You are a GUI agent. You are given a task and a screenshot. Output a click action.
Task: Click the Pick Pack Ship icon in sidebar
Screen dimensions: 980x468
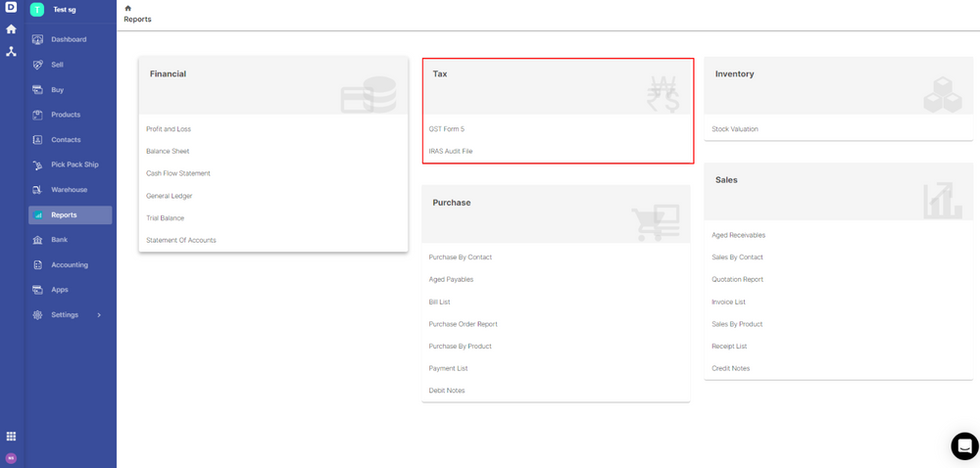point(37,165)
